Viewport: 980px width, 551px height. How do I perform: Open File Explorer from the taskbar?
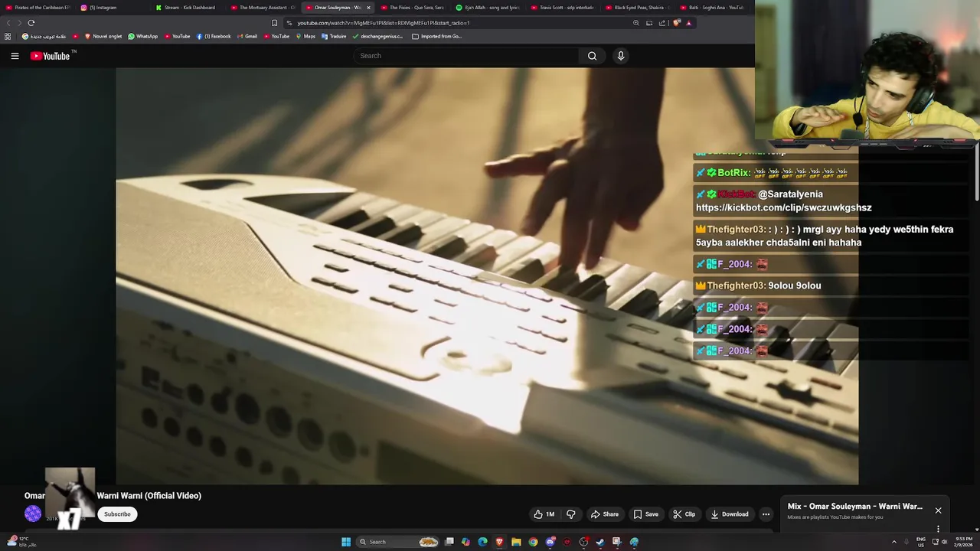coord(516,542)
